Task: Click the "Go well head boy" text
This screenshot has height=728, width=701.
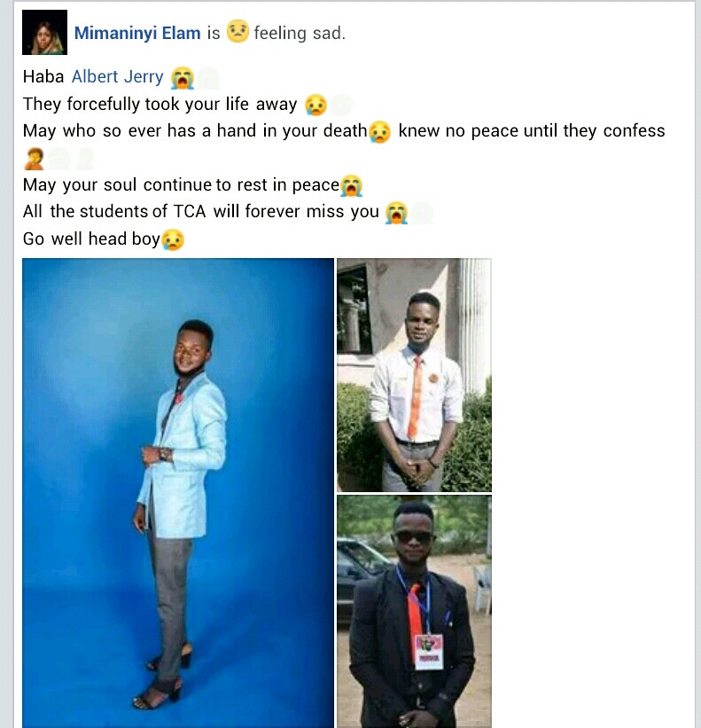Action: (x=91, y=239)
